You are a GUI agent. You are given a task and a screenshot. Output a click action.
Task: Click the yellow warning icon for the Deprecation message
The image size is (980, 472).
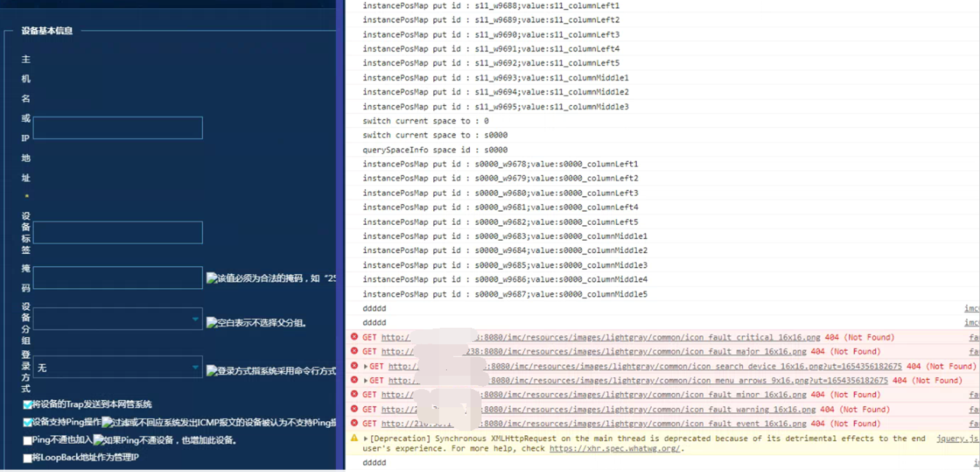354,438
